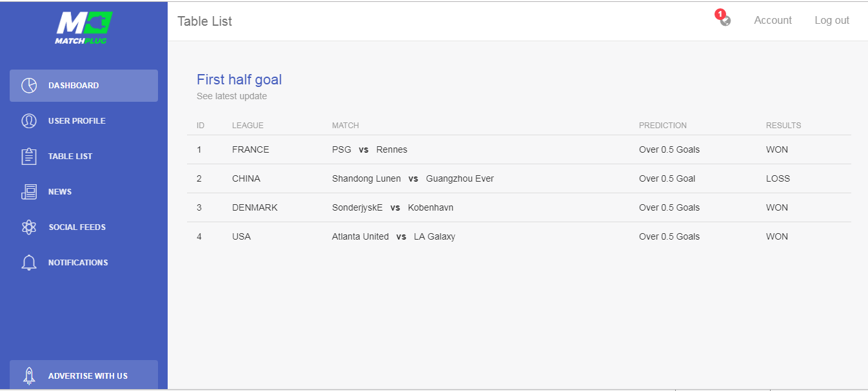Select the Social Feeds menu entry
This screenshot has height=391, width=868.
[84, 227]
